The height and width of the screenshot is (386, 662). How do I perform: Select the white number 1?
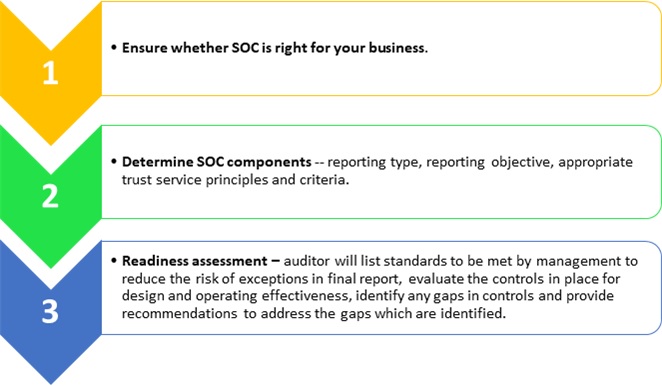[50, 73]
